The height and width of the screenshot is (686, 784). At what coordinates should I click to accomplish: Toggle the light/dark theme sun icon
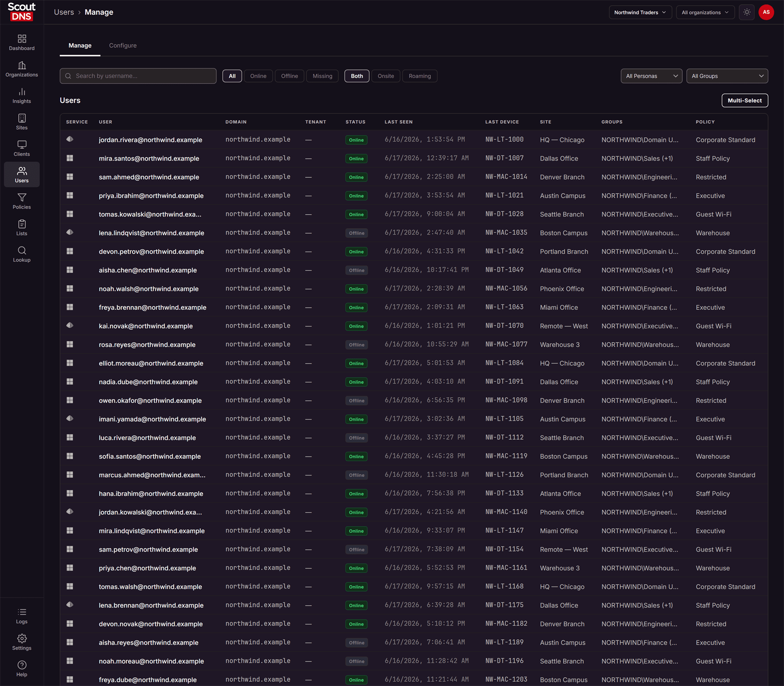pos(747,12)
